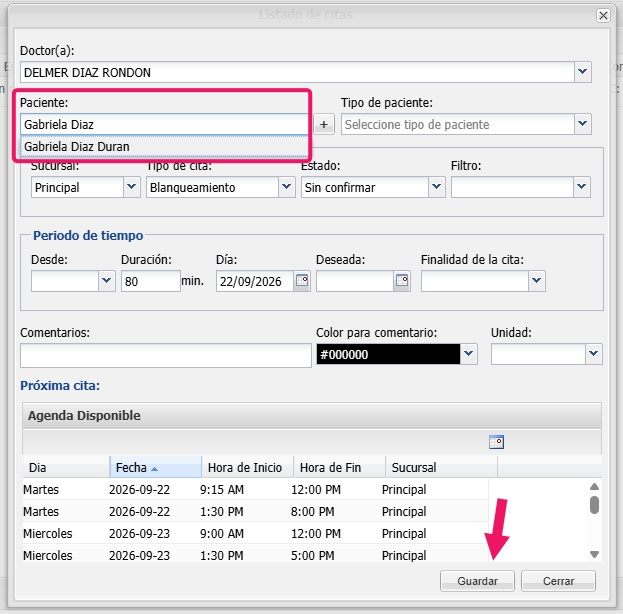
Task: Select Martes 9:15 AM agenda row
Action: [x=255, y=489]
